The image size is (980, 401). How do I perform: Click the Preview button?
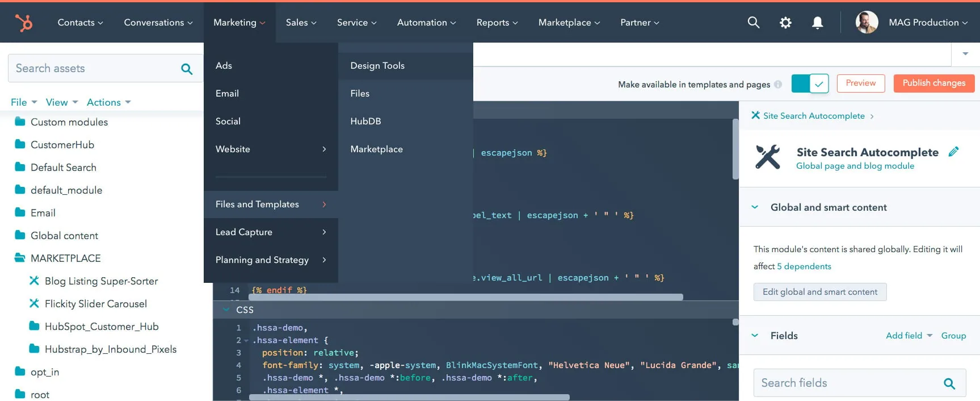[x=861, y=83]
